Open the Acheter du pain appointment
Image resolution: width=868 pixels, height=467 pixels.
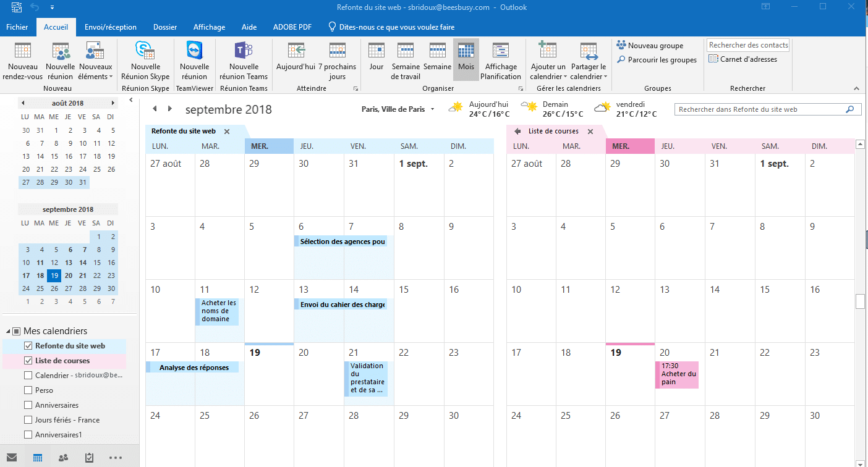pyautogui.click(x=677, y=374)
